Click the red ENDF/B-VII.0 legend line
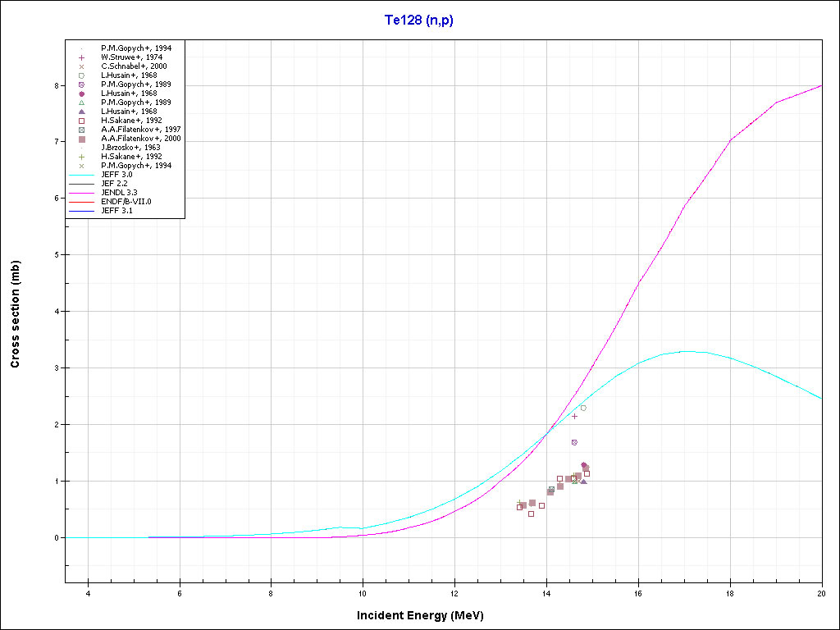The image size is (840, 630). click(x=81, y=202)
